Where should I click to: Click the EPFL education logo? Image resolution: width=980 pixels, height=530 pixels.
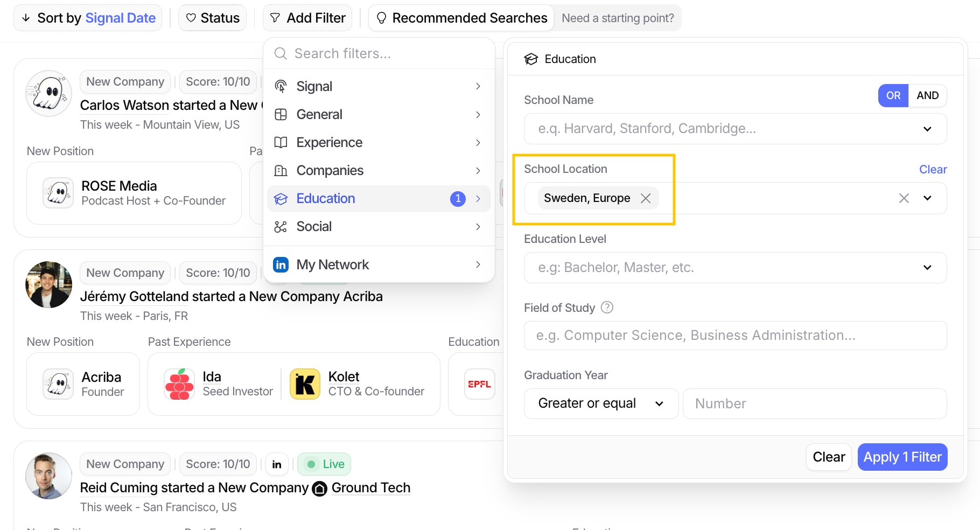(x=479, y=384)
